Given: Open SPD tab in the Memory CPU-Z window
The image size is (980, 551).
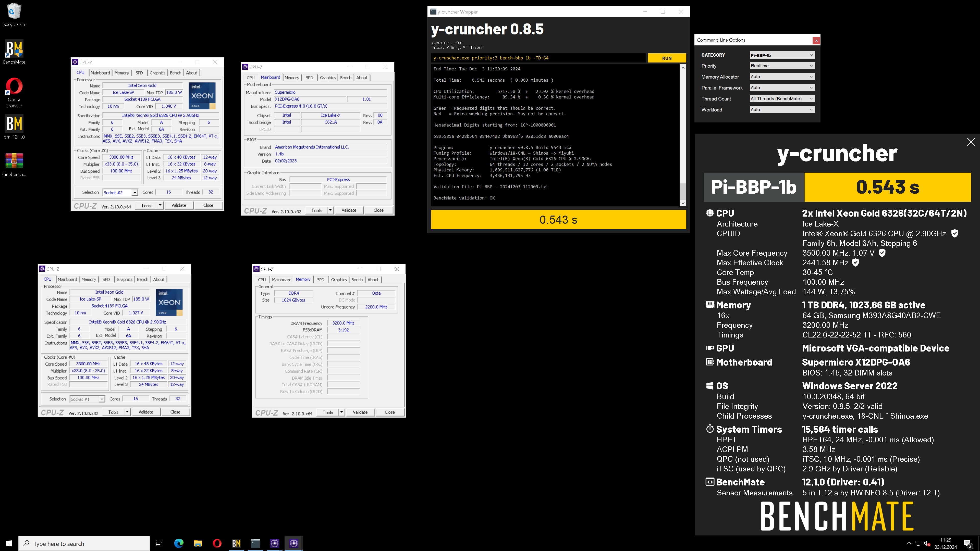Looking at the screenshot, I should (321, 280).
